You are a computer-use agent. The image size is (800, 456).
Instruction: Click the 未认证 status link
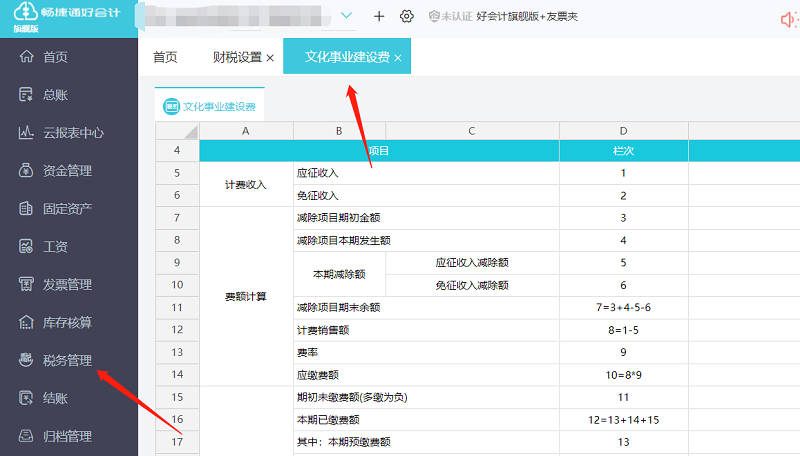tap(456, 16)
